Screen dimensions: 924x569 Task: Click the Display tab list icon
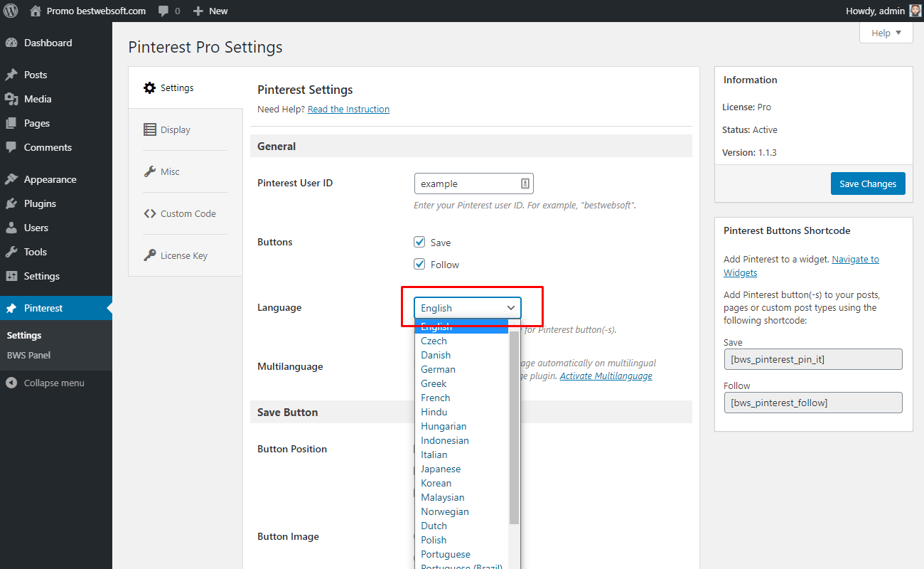(149, 129)
